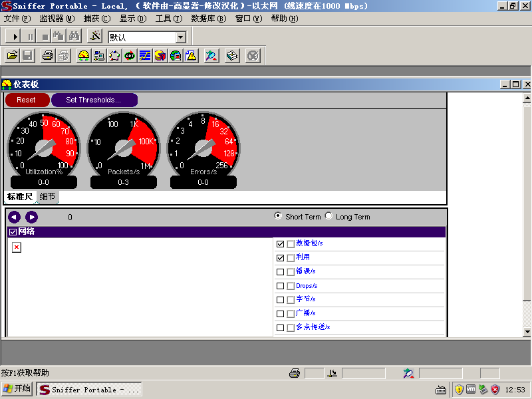Click the vm tools tray icon

tap(471, 389)
